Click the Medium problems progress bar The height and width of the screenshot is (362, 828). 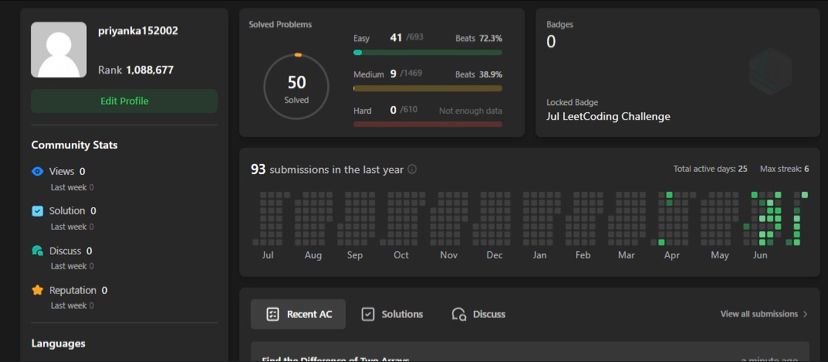(x=428, y=89)
